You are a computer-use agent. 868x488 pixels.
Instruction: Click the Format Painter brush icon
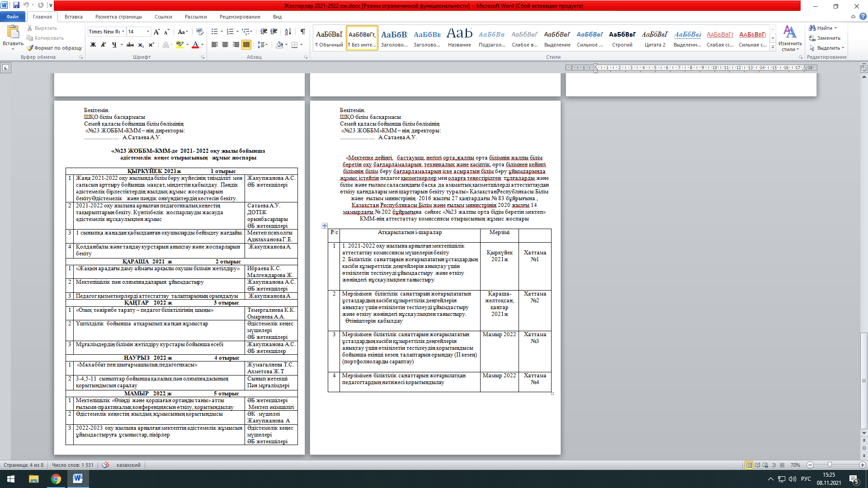click(30, 48)
